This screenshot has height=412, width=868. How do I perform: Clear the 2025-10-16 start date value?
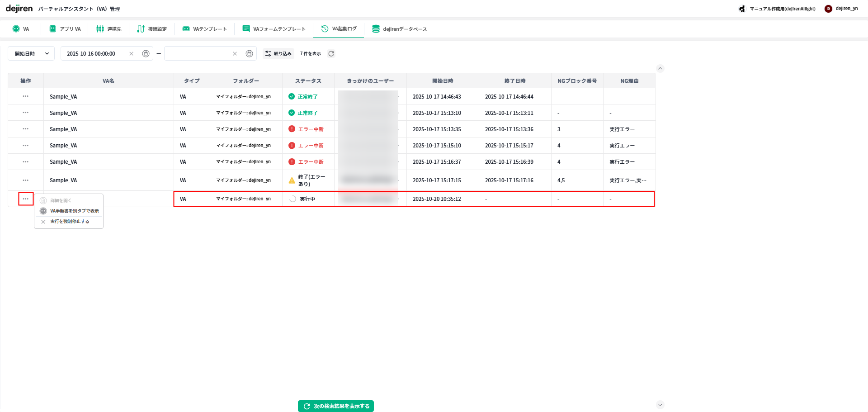[x=132, y=53]
